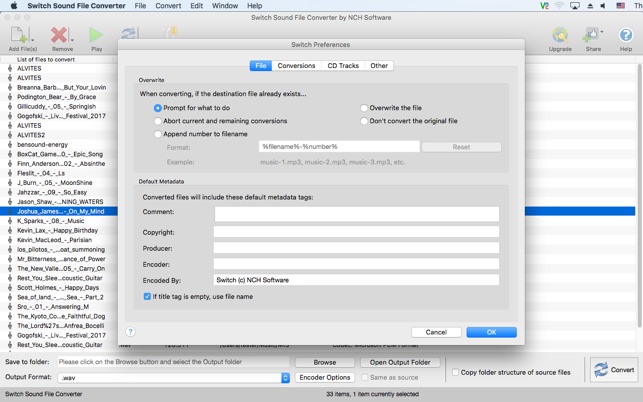Image resolution: width=643 pixels, height=402 pixels.
Task: Click the Upgrade toolbar icon
Action: [560, 35]
